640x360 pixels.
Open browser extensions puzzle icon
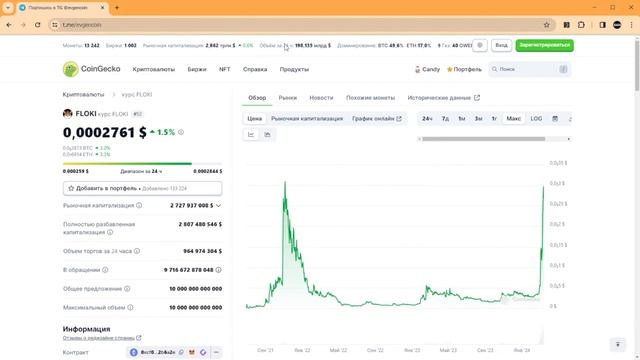coord(581,25)
